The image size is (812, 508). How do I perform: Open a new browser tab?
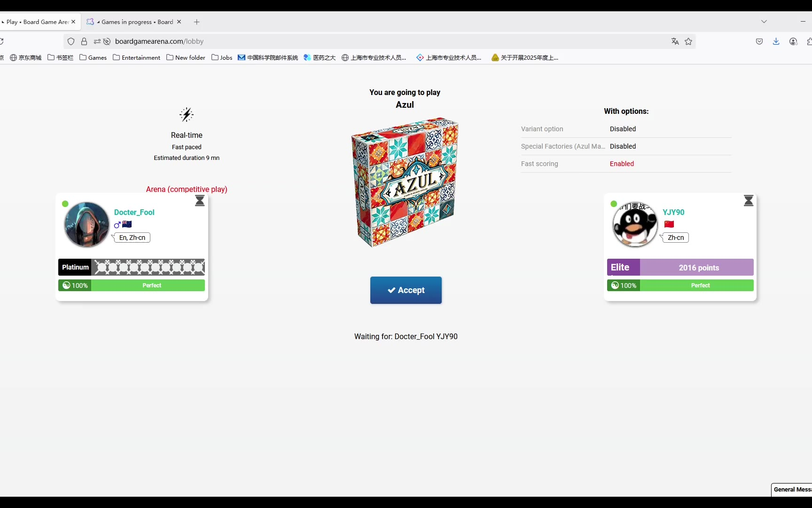point(197,22)
